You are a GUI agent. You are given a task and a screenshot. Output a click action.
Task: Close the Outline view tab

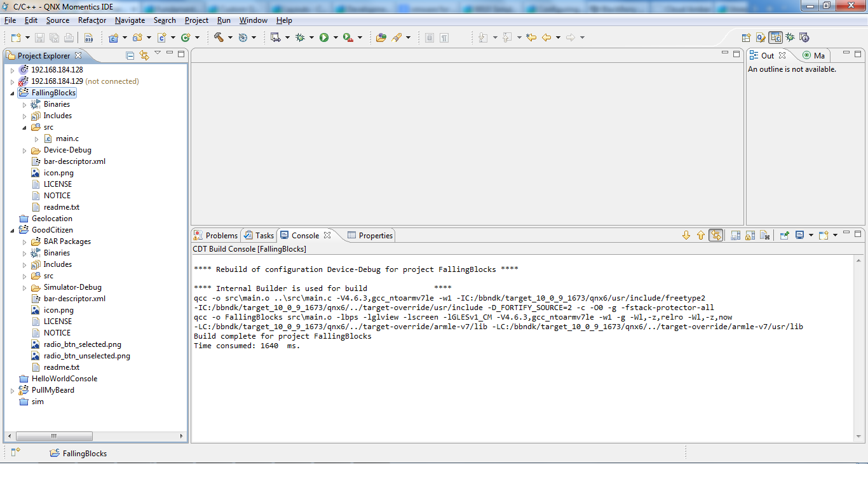coord(782,55)
